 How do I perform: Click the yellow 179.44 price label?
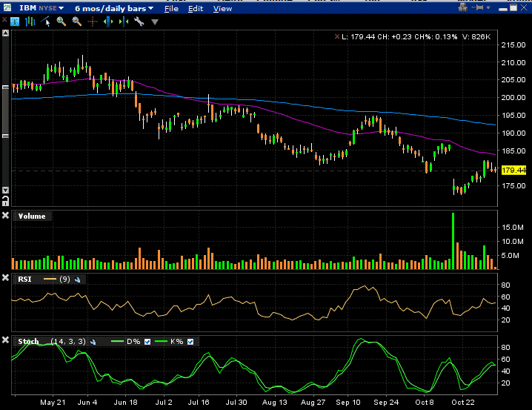click(513, 170)
